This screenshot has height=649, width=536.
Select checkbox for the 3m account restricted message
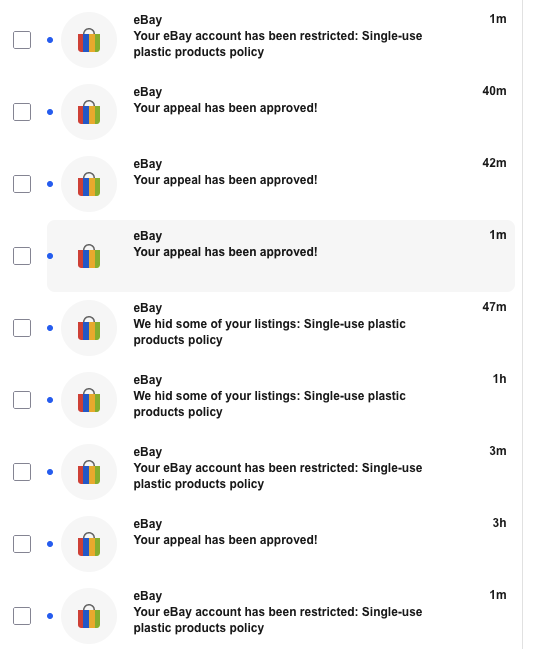(x=22, y=472)
